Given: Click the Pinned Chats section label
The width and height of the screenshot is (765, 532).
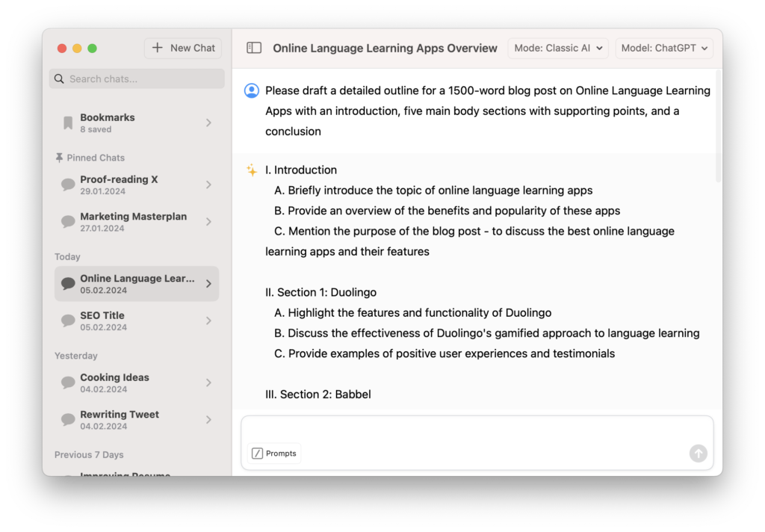Looking at the screenshot, I should click(96, 158).
